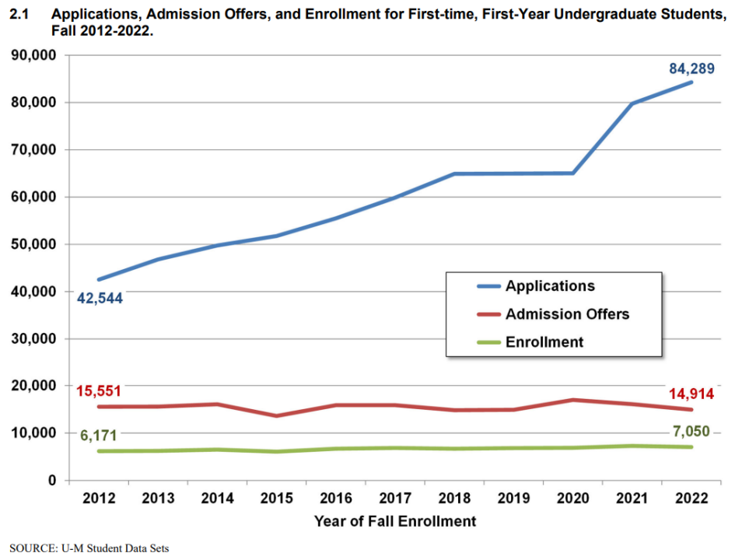Click the red Admission Offers legend swatch
The height and width of the screenshot is (560, 735).
[488, 314]
